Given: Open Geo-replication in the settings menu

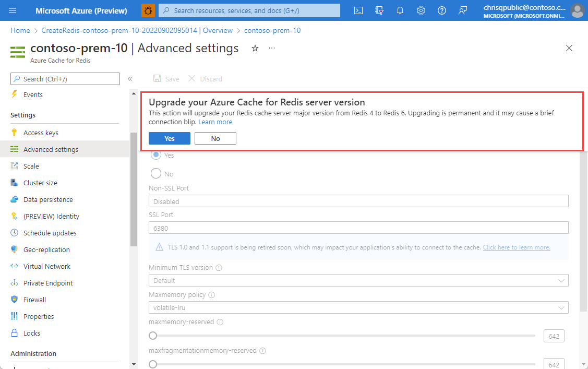Looking at the screenshot, I should (x=46, y=249).
